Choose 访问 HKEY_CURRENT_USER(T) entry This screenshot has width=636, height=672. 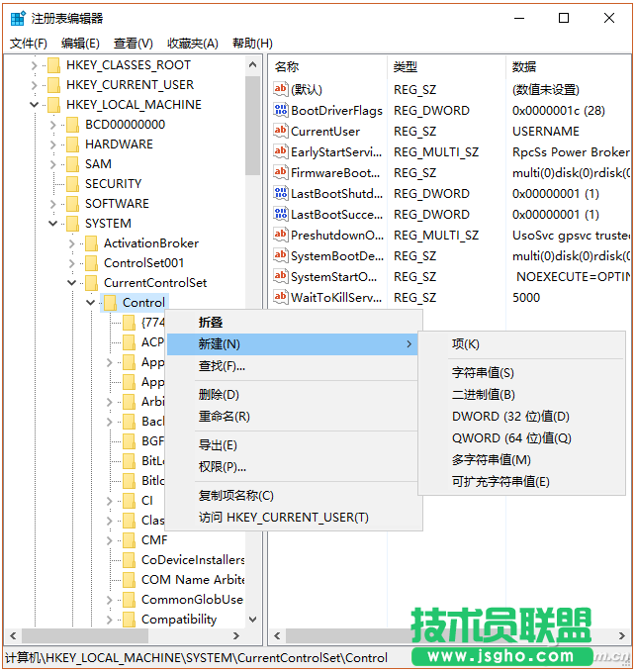(292, 518)
